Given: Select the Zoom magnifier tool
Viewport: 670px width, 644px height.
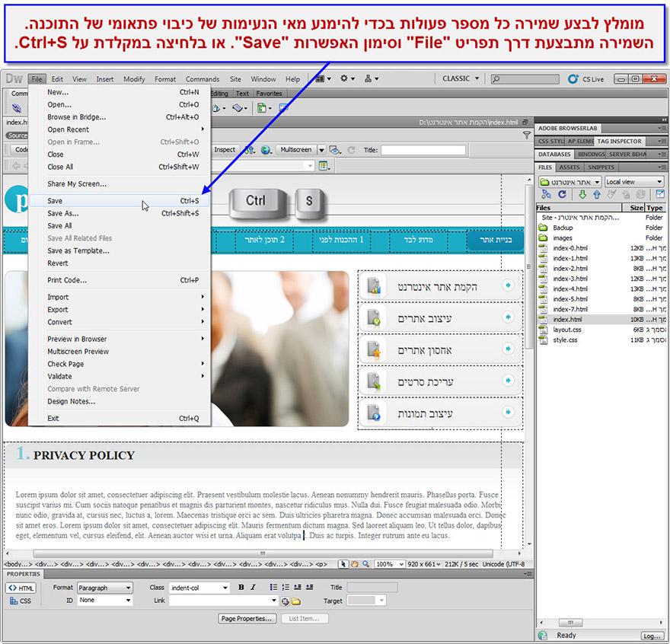Looking at the screenshot, I should coord(365,564).
